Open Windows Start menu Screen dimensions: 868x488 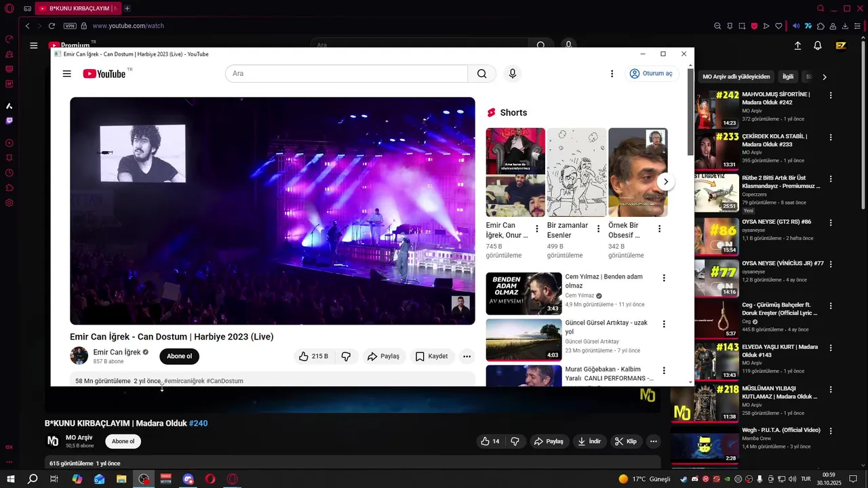click(11, 479)
